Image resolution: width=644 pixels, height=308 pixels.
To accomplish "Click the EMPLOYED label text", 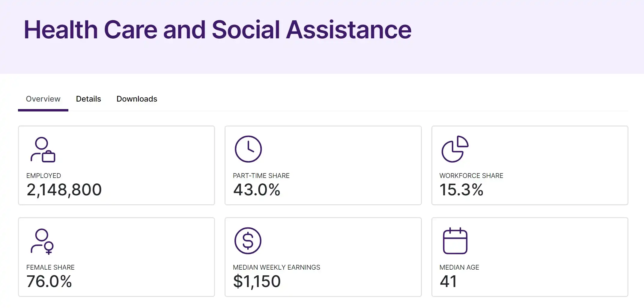I will point(43,176).
